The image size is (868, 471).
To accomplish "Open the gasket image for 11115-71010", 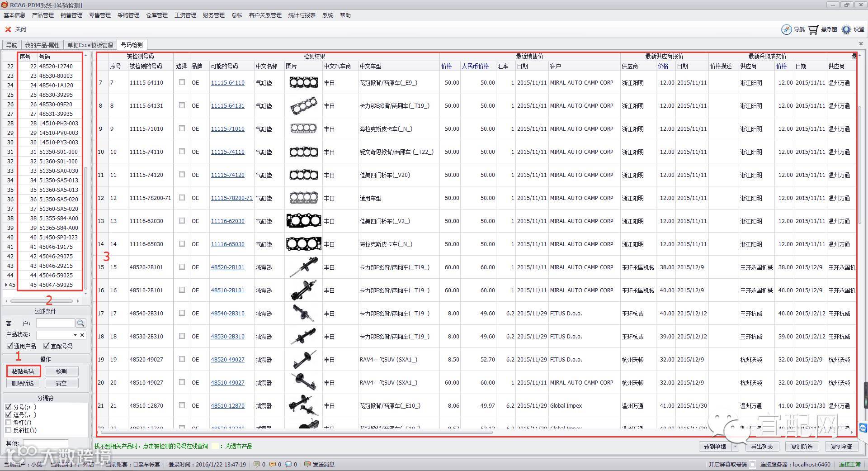I will 303,129.
